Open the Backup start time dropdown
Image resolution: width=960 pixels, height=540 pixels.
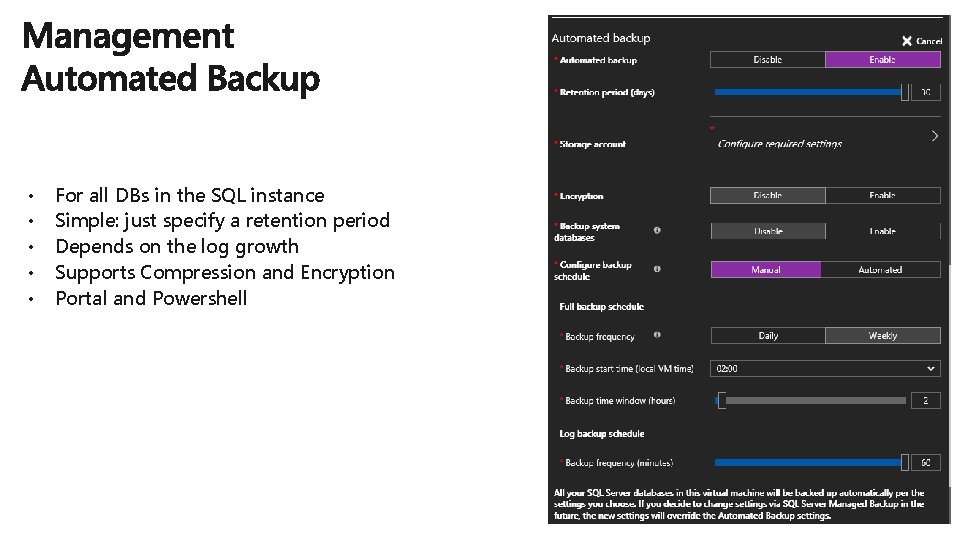tap(825, 368)
